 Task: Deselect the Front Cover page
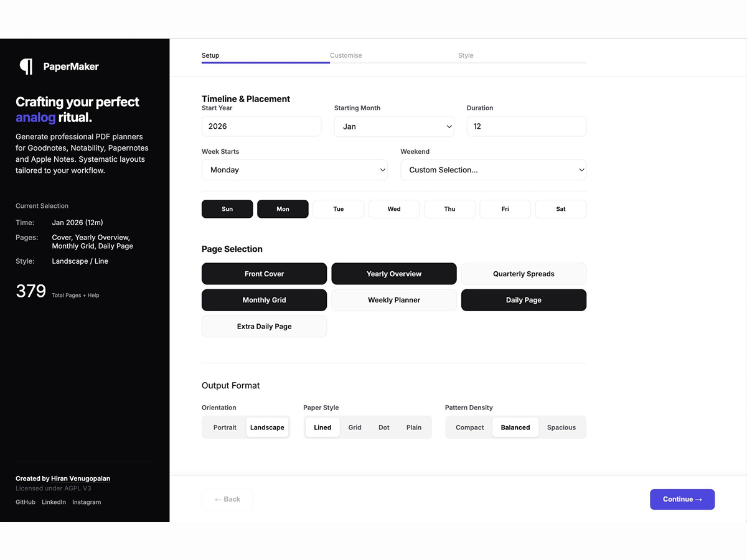pyautogui.click(x=264, y=274)
